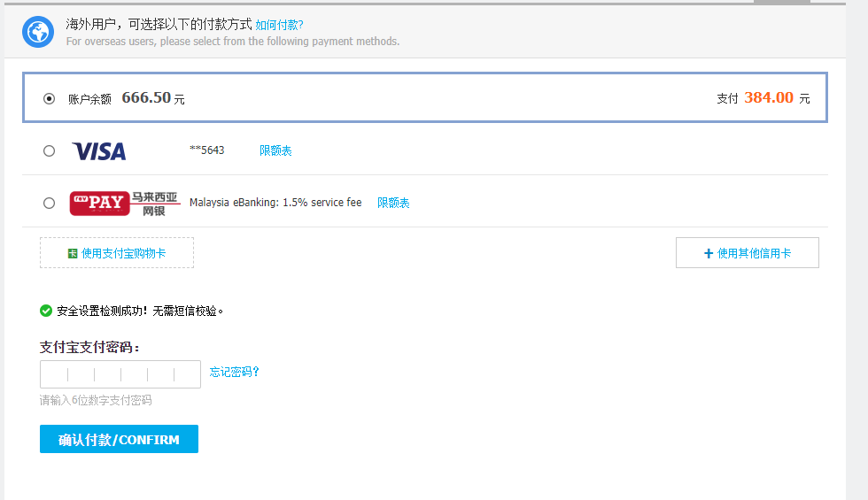Click the Malaysia eBanking 1.5% service fee text
This screenshot has width=868, height=500.
[275, 203]
